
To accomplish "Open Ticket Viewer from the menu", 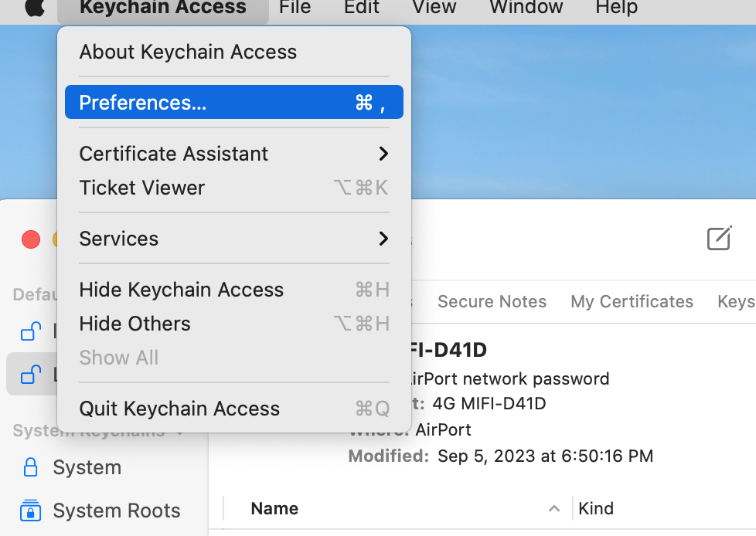I will point(234,188).
